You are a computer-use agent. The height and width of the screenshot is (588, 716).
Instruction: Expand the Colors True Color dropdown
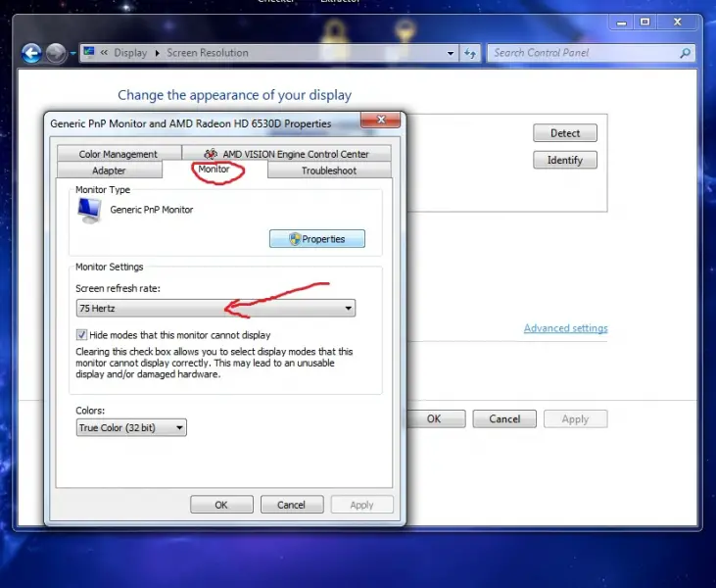131,427
